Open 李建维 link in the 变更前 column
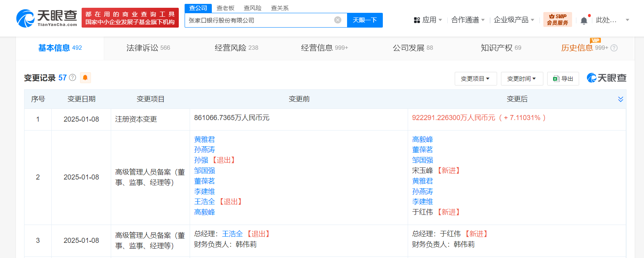This screenshot has width=644, height=258. pyautogui.click(x=204, y=191)
